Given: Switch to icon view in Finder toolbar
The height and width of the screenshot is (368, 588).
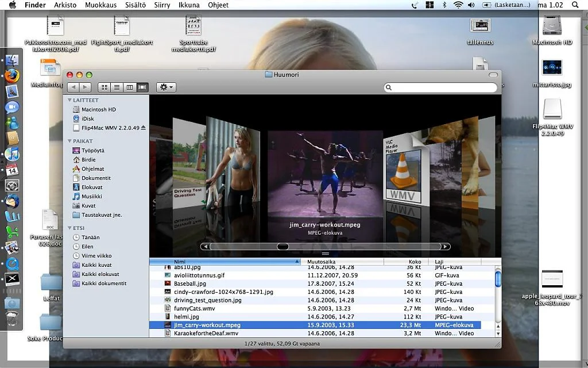Looking at the screenshot, I should (x=105, y=87).
